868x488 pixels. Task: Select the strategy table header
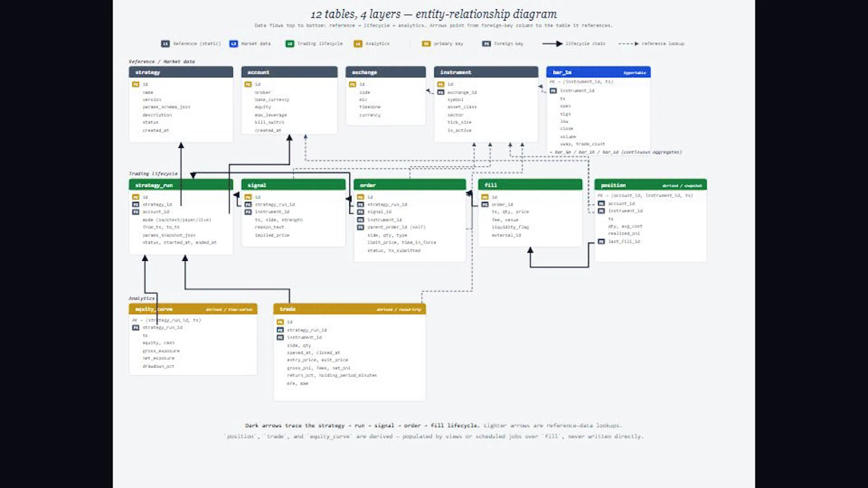[181, 72]
